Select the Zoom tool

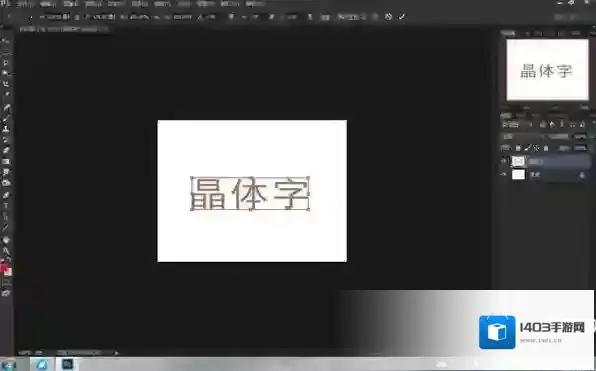pyautogui.click(x=6, y=251)
